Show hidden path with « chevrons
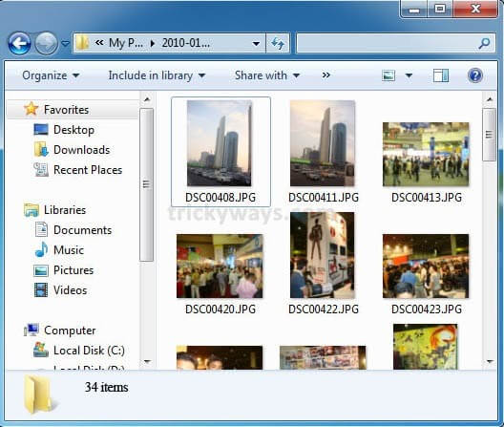The width and height of the screenshot is (504, 427). coord(99,42)
